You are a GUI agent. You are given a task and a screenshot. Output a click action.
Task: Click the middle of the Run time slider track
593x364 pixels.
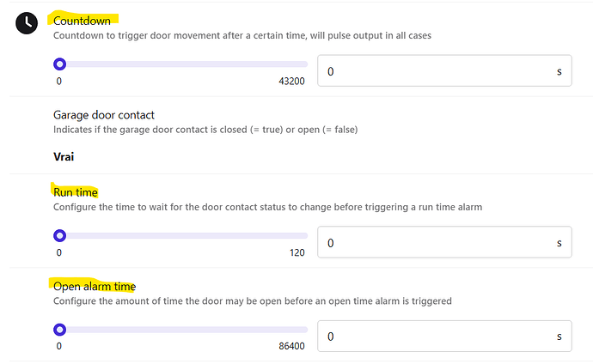[183, 235]
